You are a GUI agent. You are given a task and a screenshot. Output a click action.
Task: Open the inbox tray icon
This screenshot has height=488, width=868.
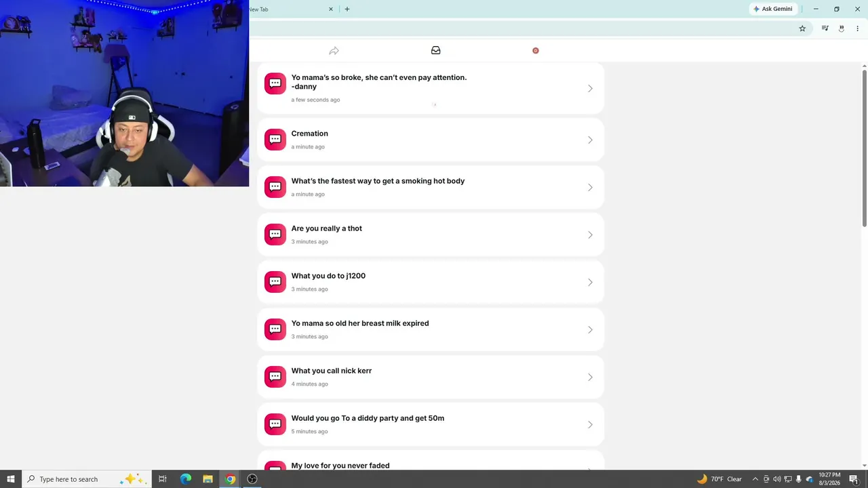point(436,50)
